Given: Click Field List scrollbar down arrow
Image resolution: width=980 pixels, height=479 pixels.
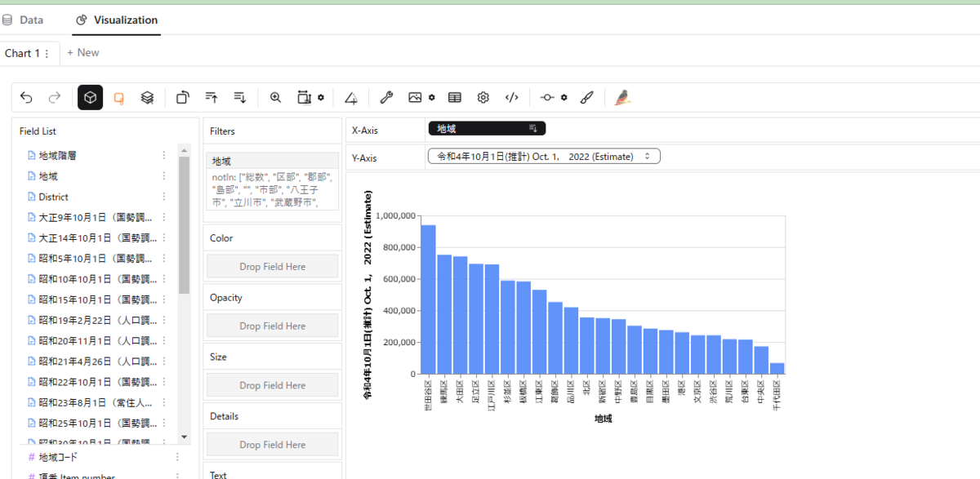Looking at the screenshot, I should click(184, 438).
